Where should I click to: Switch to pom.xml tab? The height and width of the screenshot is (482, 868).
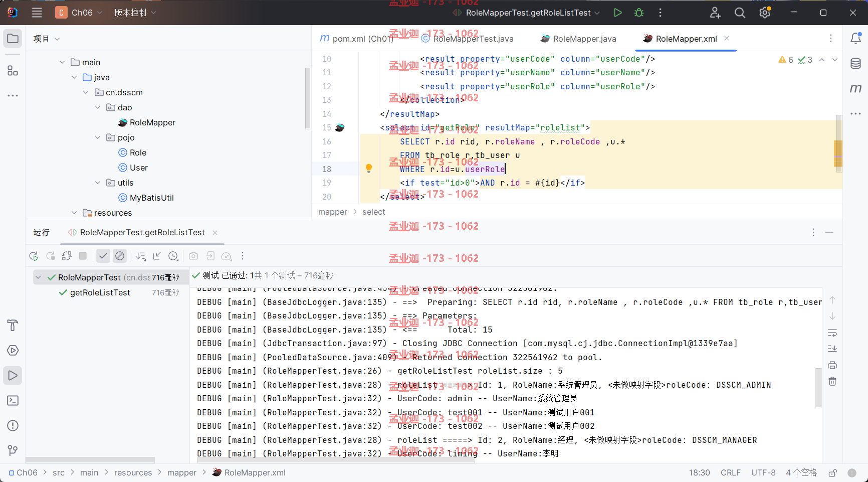[356, 39]
